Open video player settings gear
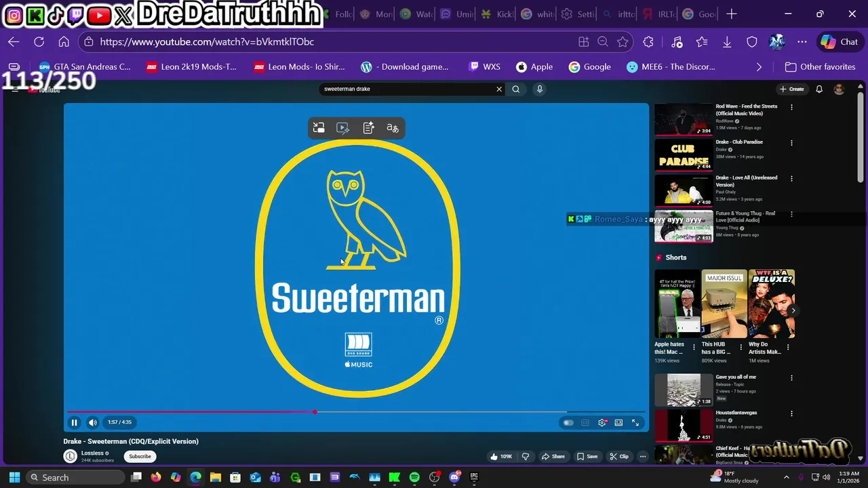The image size is (868, 488). point(602,423)
